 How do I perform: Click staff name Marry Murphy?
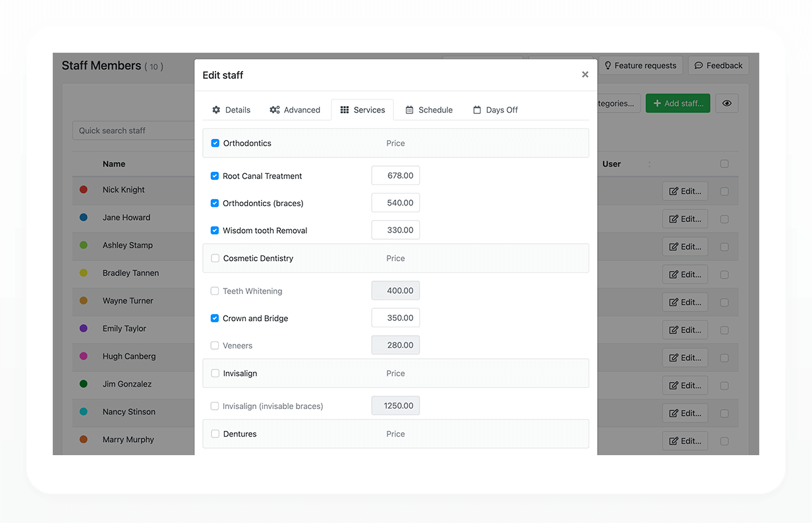(129, 439)
